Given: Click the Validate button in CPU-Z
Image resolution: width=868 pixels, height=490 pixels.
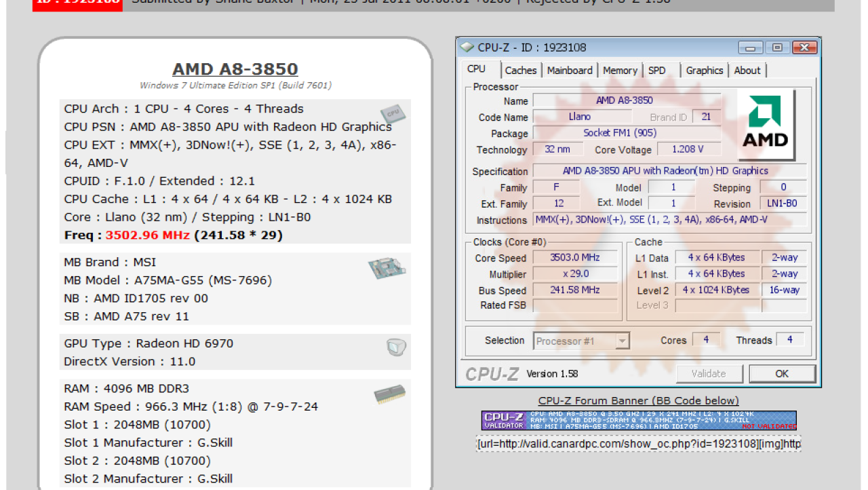Looking at the screenshot, I should click(x=709, y=373).
